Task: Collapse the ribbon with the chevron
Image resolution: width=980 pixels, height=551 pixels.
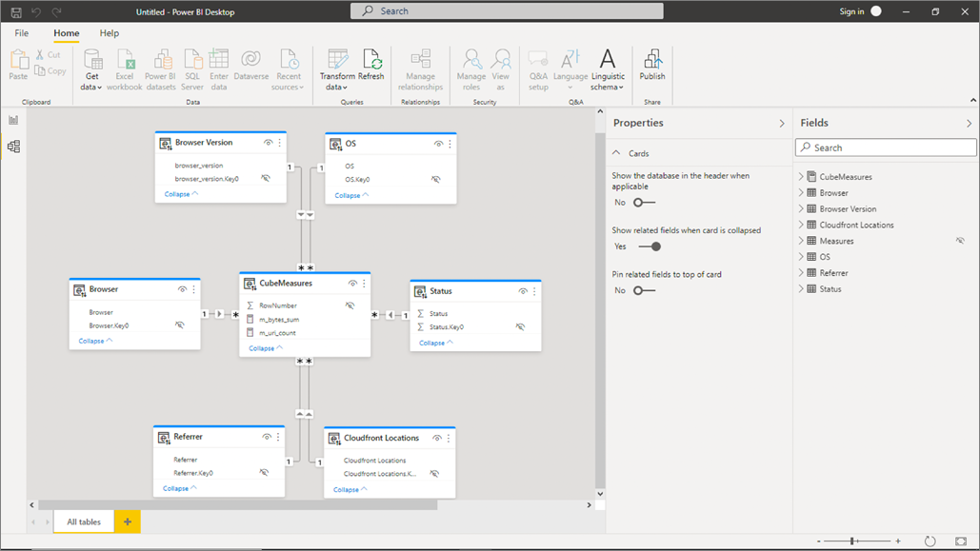Action: point(973,100)
